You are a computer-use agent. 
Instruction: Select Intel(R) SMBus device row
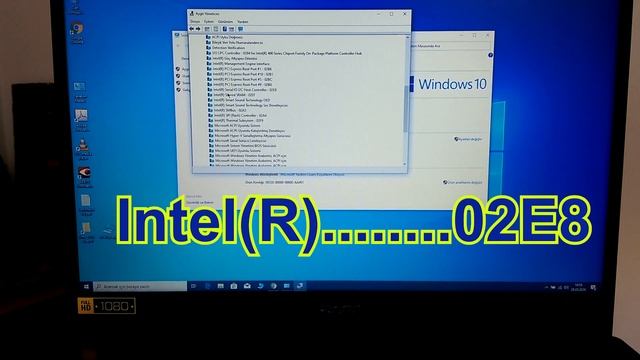point(227,110)
